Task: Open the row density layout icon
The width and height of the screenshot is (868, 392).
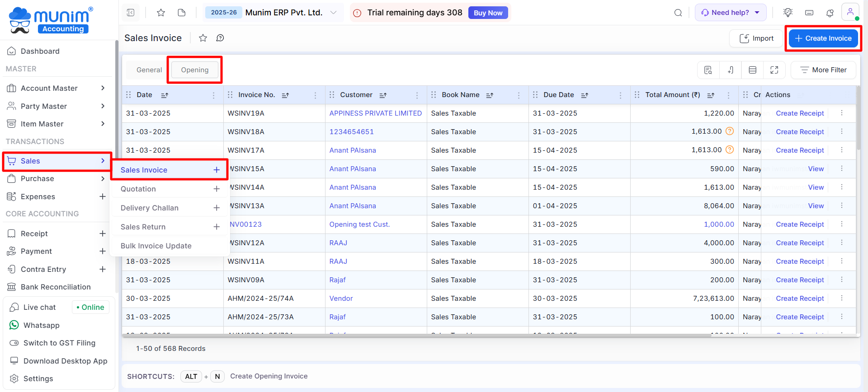Action: [752, 70]
